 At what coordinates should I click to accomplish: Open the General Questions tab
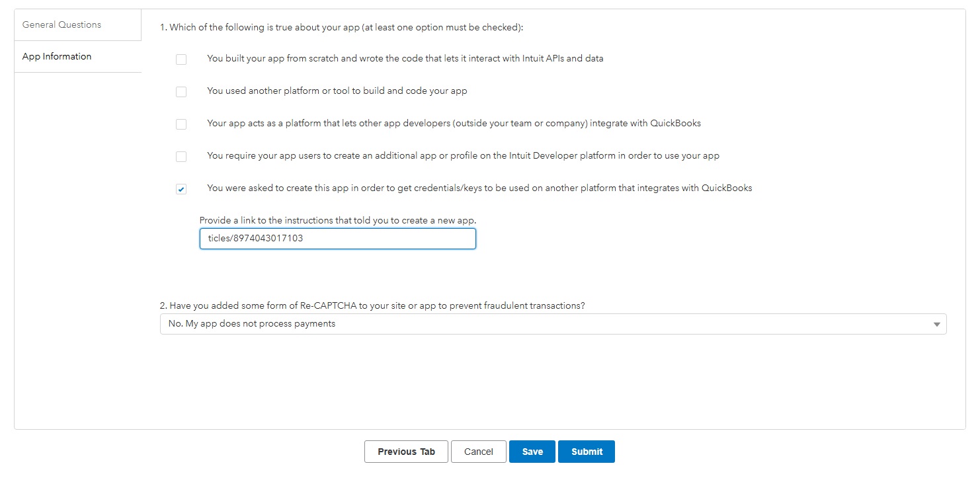(x=61, y=25)
